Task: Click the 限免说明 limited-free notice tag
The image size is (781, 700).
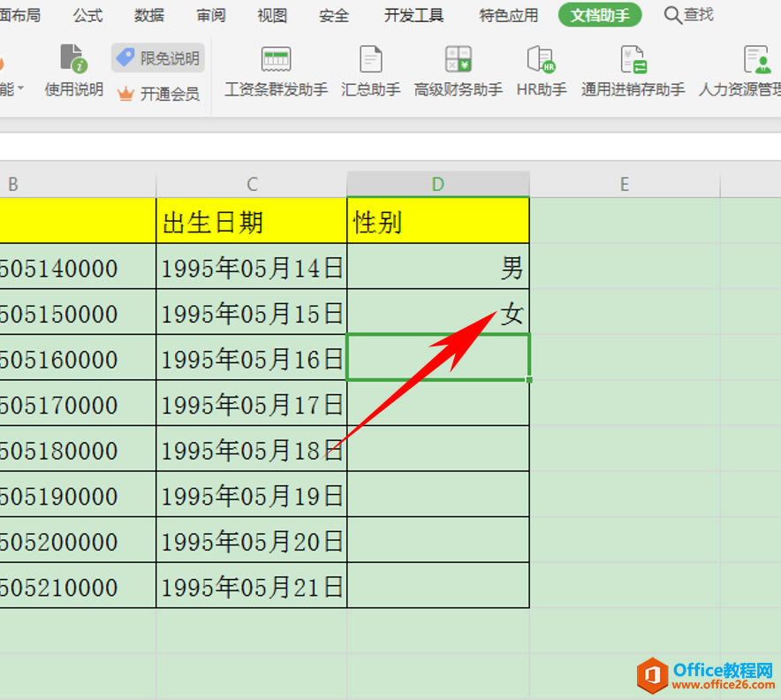Action: coord(157,57)
